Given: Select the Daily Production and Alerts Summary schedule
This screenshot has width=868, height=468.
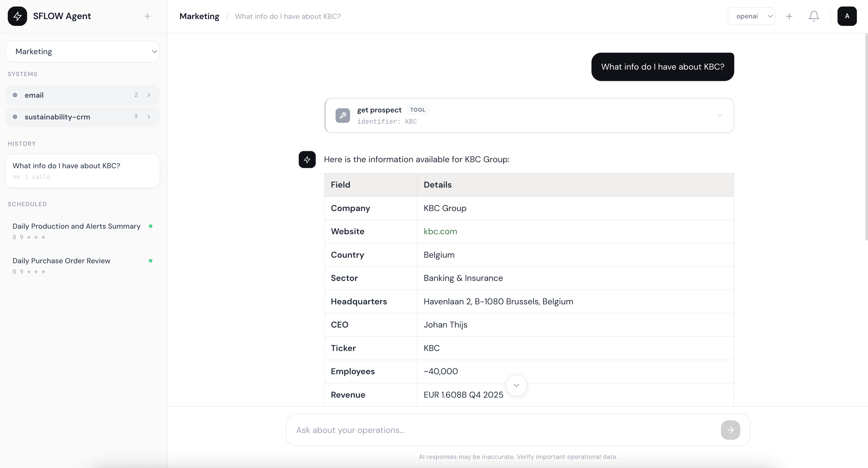Looking at the screenshot, I should pos(77,226).
